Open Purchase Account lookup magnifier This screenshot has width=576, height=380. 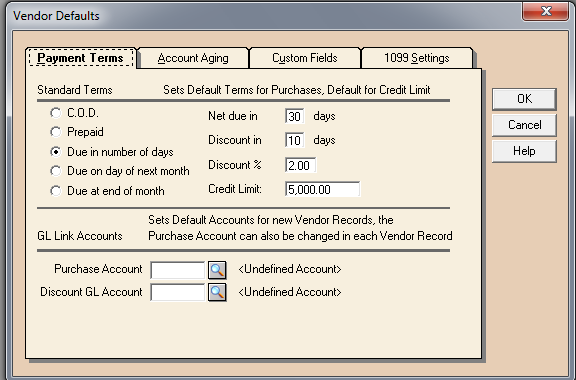(217, 270)
